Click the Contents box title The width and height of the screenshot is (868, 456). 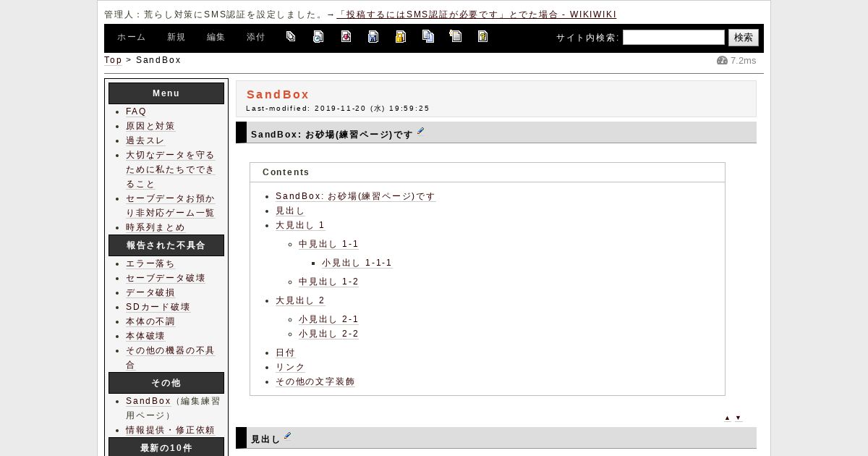(x=286, y=172)
